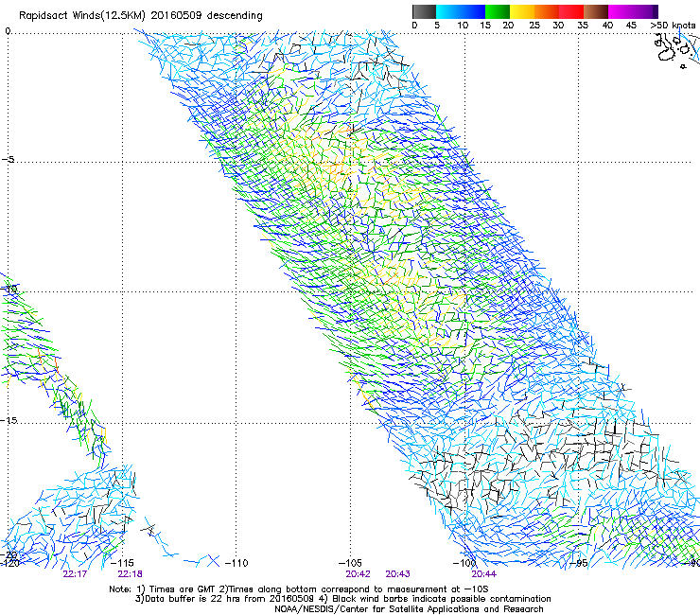
Task: Click the '20:43' overpass time label
Action: [397, 574]
